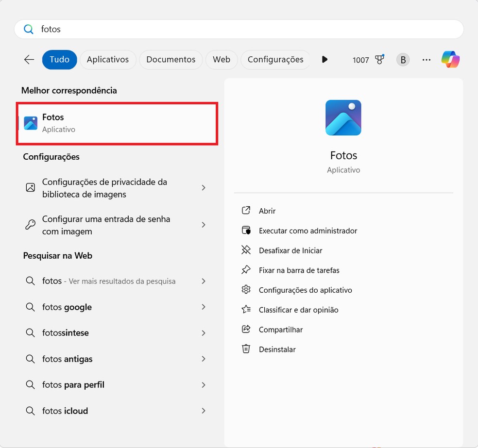Click the key icon beside senha com imagem

point(31,224)
